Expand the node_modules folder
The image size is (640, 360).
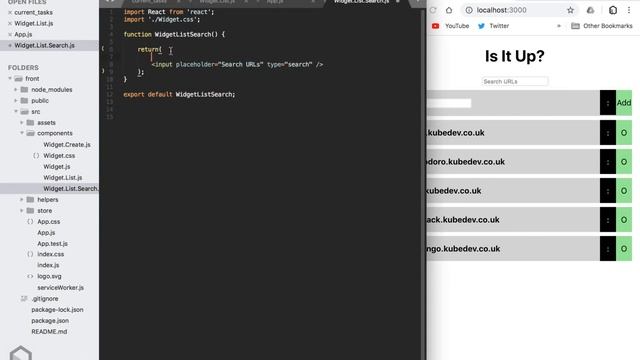tap(16, 89)
